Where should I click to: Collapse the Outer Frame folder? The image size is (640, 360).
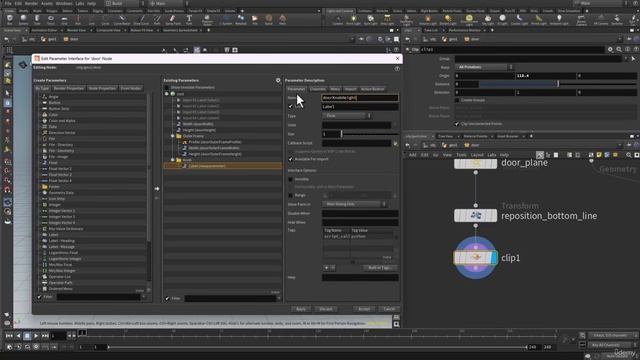173,136
